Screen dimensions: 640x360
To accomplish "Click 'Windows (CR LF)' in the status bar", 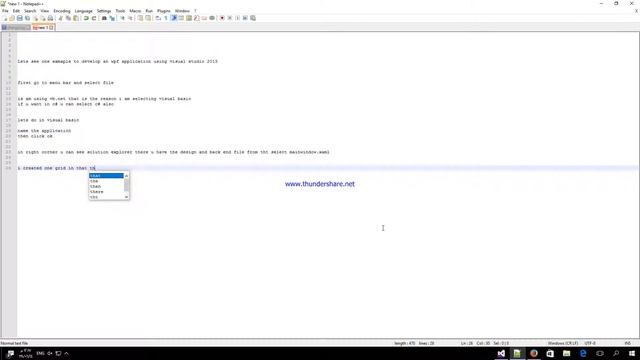I will (563, 343).
